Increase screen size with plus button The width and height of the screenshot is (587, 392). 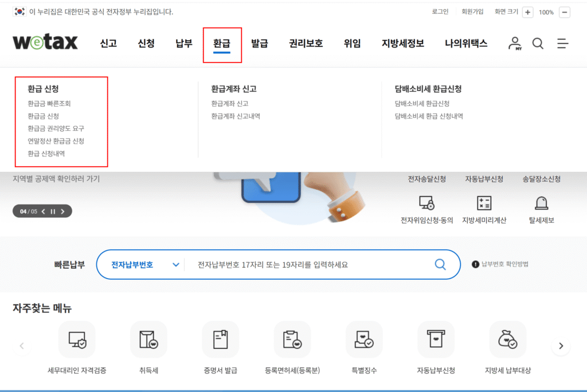pos(527,12)
